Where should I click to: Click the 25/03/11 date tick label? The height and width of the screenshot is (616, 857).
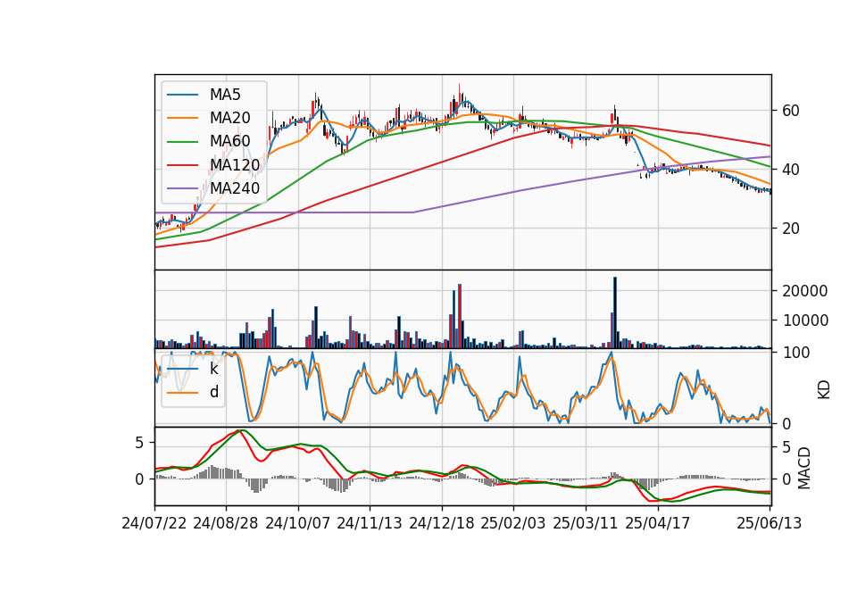(x=586, y=523)
